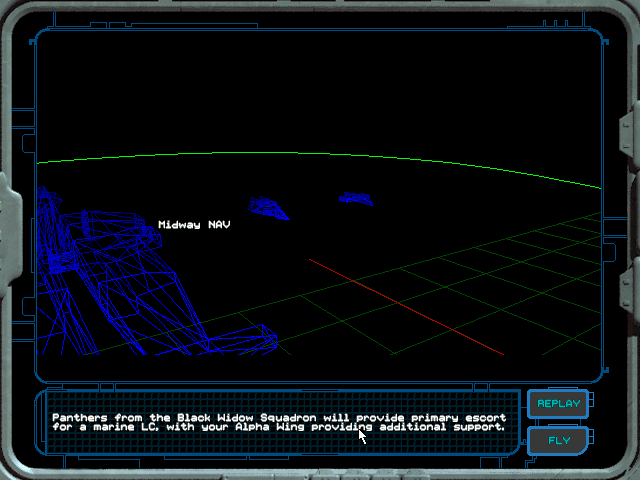Click the wireframe ship nearest Midway NAV

tap(268, 208)
